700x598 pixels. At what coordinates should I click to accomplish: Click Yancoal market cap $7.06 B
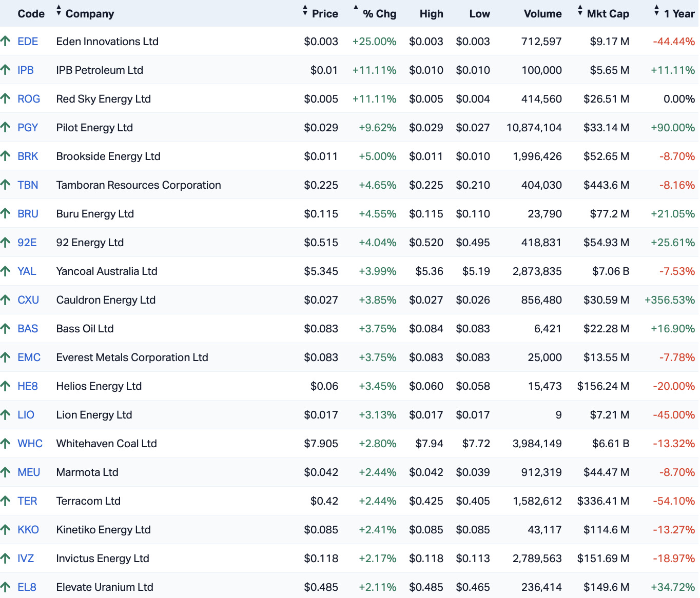[x=611, y=271]
